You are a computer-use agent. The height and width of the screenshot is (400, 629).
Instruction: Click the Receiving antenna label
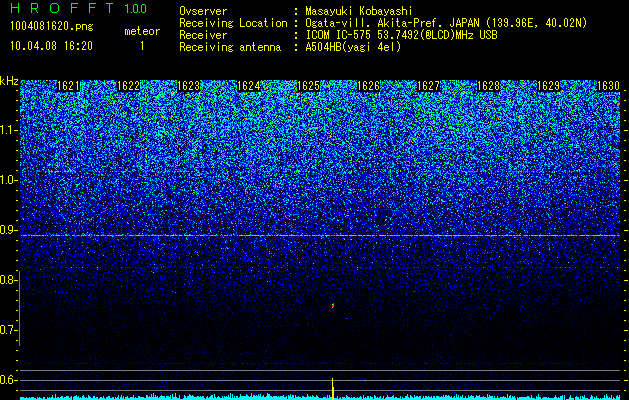tap(230, 47)
